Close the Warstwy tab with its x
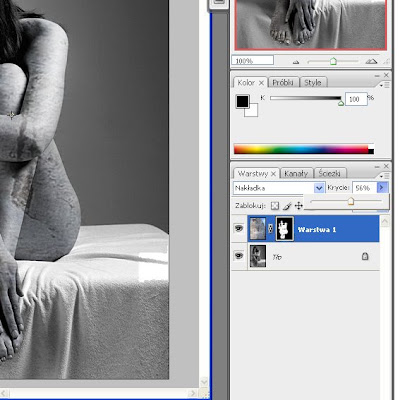Image resolution: width=400 pixels, height=400 pixels. pos(273,174)
